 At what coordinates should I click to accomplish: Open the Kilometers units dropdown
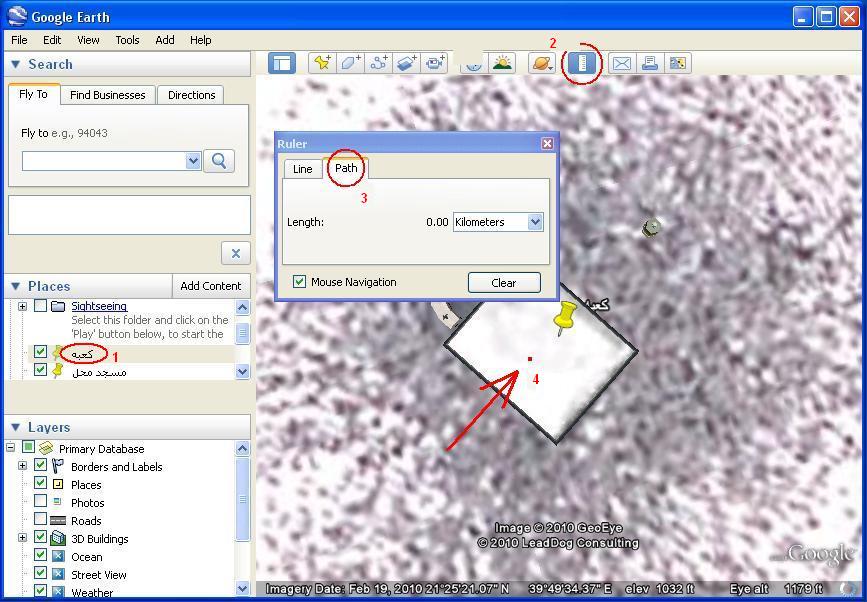click(535, 222)
